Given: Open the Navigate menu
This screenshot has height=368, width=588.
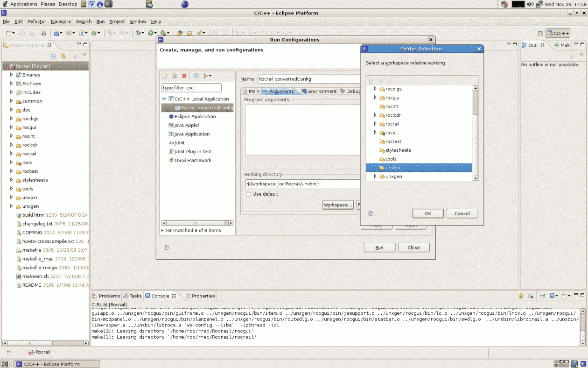Looking at the screenshot, I should point(61,21).
